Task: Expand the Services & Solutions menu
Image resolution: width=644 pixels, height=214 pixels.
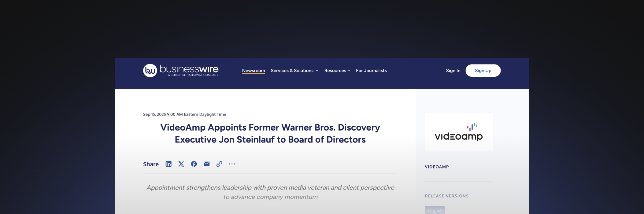Action: (292, 71)
